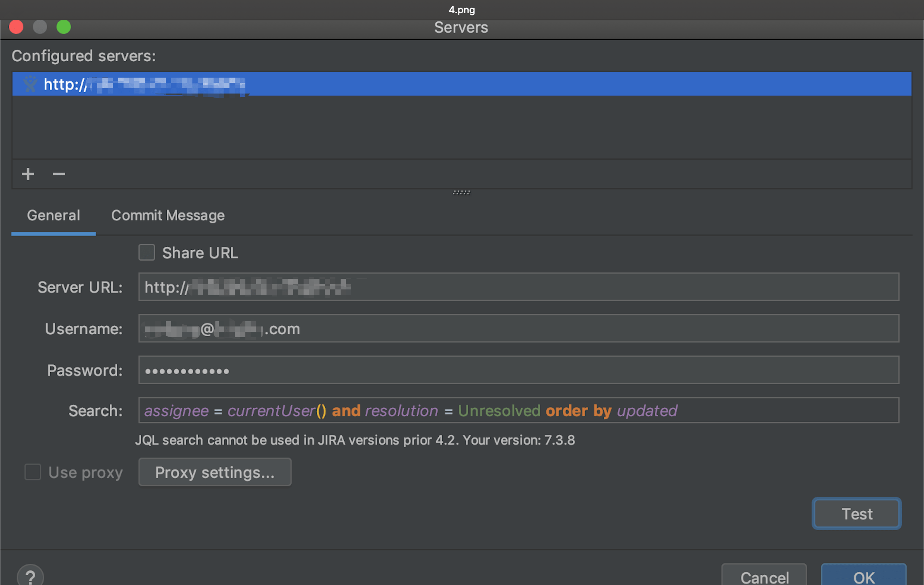The width and height of the screenshot is (924, 585).
Task: Remove selected server using the minus icon
Action: (x=59, y=174)
